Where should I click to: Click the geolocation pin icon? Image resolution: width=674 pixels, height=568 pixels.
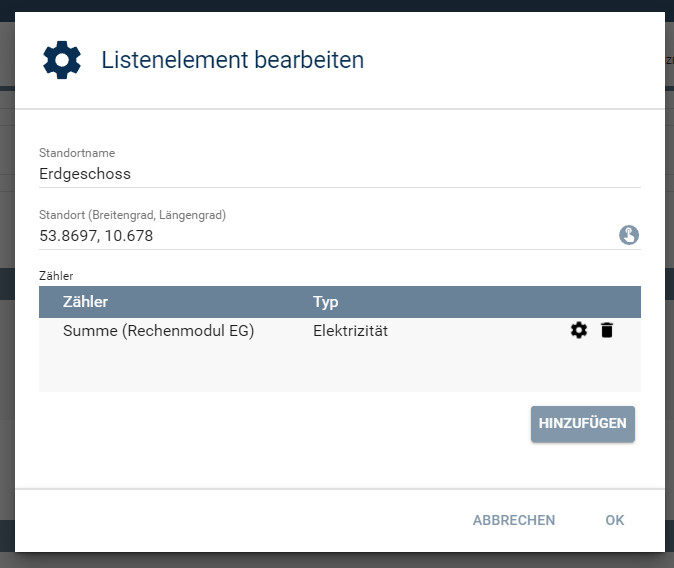point(629,236)
